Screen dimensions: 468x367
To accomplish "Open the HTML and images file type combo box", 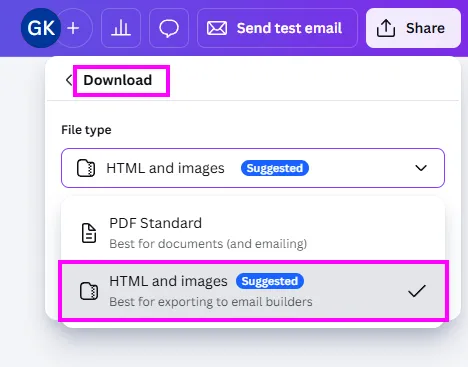I will (253, 168).
